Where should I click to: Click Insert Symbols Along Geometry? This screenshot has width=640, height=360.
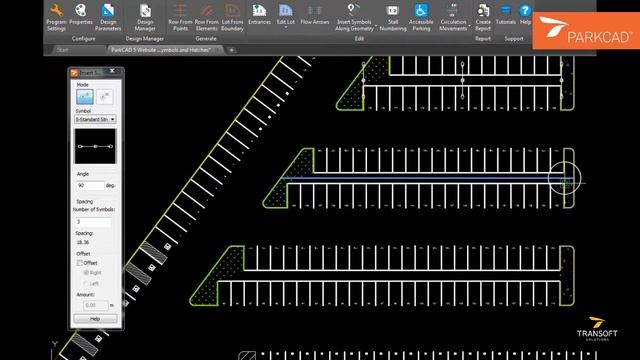tap(354, 18)
